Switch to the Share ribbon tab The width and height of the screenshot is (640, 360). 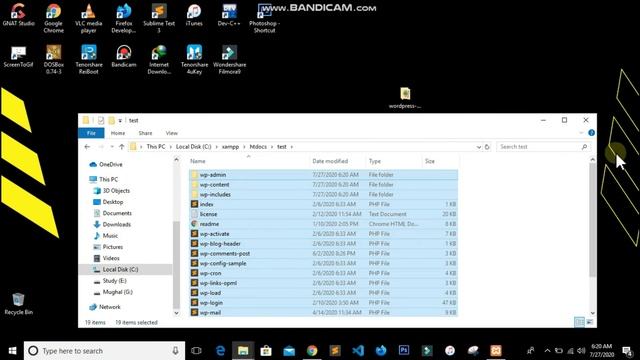145,133
